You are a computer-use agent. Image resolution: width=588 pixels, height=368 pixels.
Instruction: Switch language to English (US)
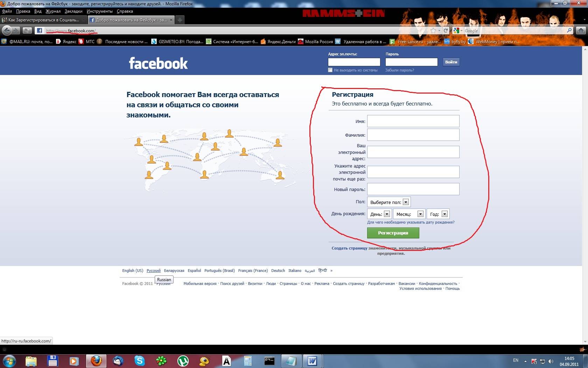pos(133,271)
